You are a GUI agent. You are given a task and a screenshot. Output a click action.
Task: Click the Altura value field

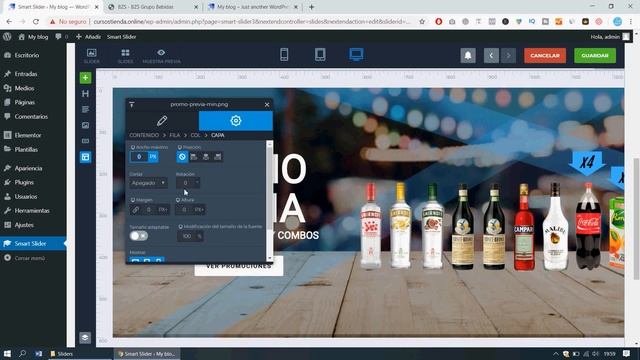[184, 209]
